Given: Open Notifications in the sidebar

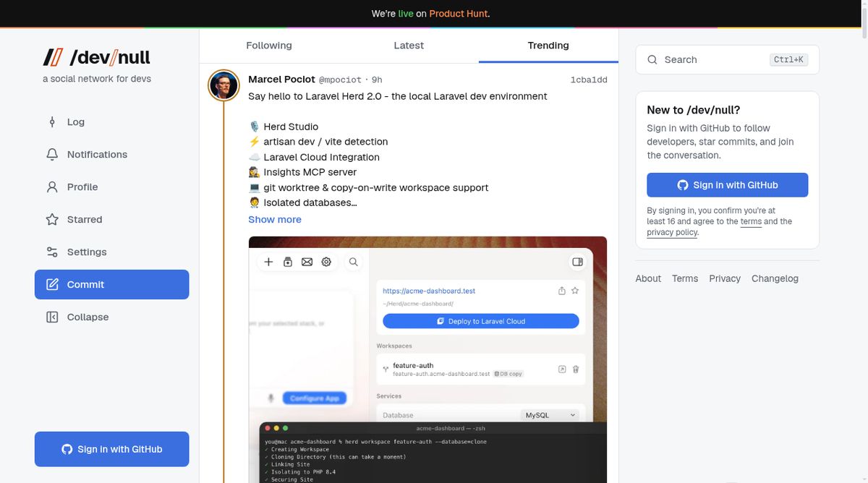Looking at the screenshot, I should click(111, 155).
